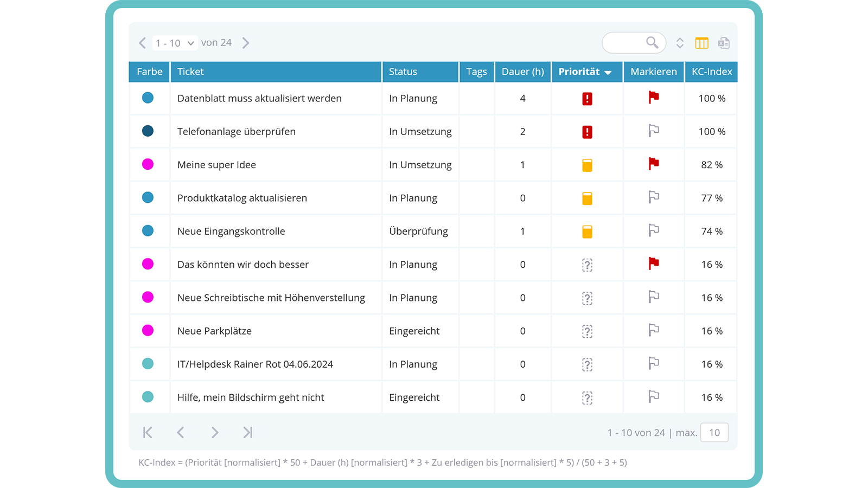This screenshot has height=488, width=868.
Task: Click the up-down sort arrows icon
Action: click(x=680, y=43)
